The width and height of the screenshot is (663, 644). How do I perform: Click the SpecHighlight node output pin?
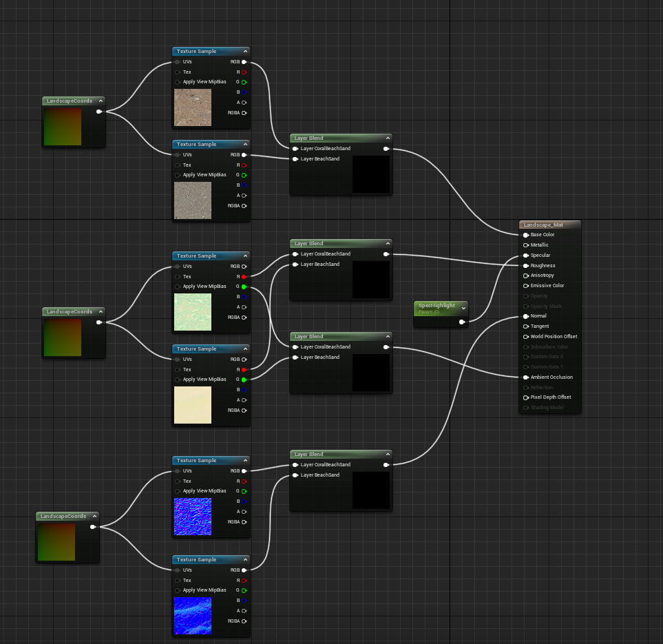(x=462, y=322)
